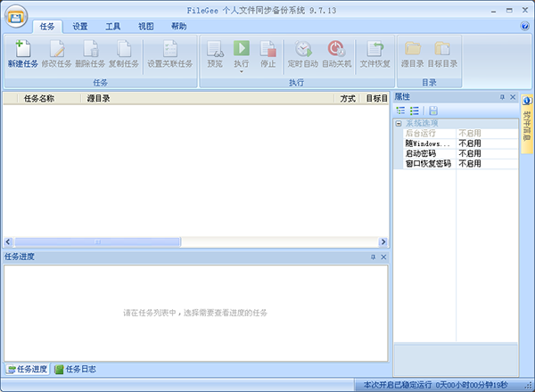The image size is (535, 392).
Task: Click the help question mark icon
Action: pos(525,26)
